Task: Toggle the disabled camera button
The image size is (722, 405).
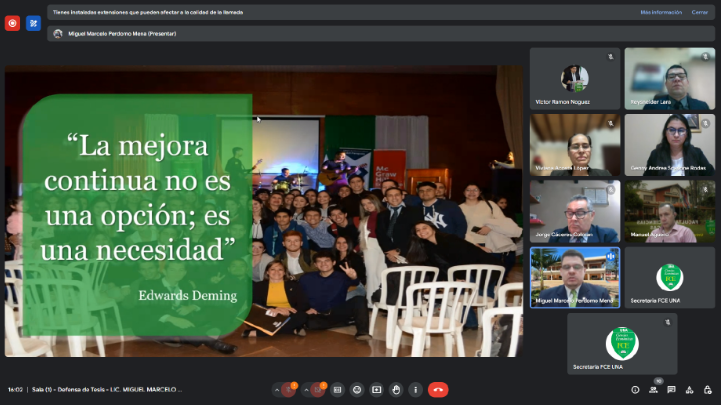Action: tap(318, 390)
